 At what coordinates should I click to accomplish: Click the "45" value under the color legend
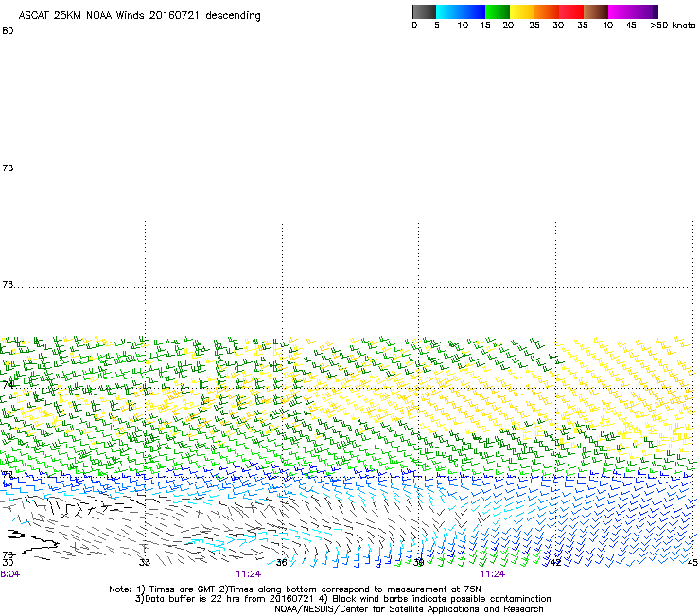click(631, 26)
